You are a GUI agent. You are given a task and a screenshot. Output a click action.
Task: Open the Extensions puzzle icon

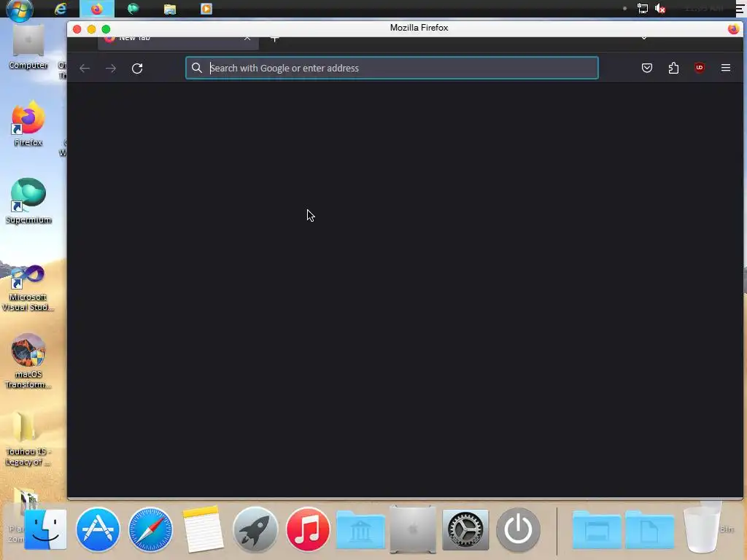coord(673,68)
